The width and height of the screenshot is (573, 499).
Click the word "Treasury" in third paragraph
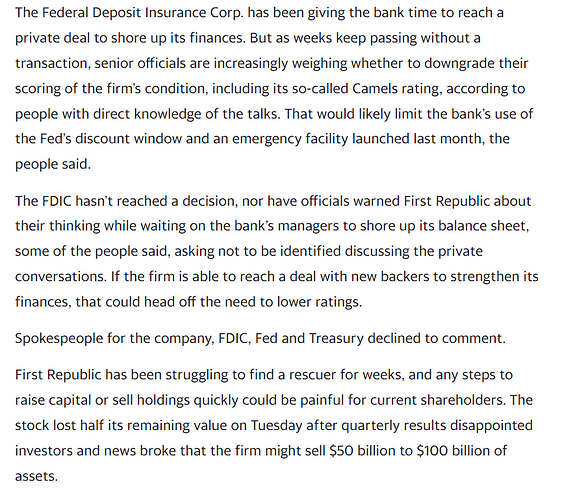[x=336, y=339]
